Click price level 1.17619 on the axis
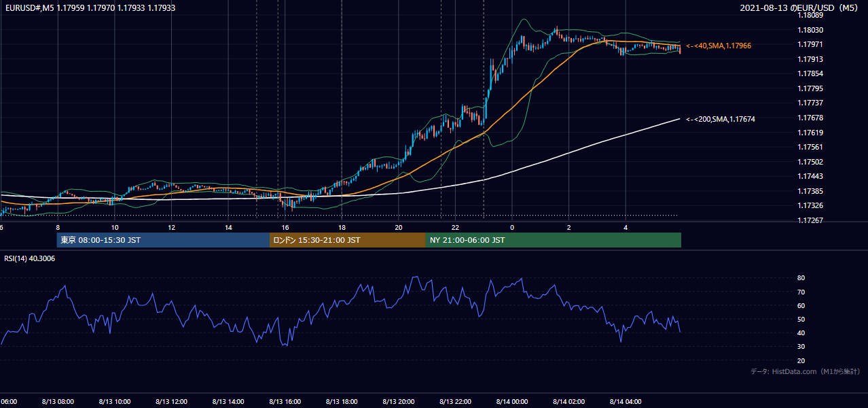This screenshot has width=868, height=408. (x=810, y=133)
